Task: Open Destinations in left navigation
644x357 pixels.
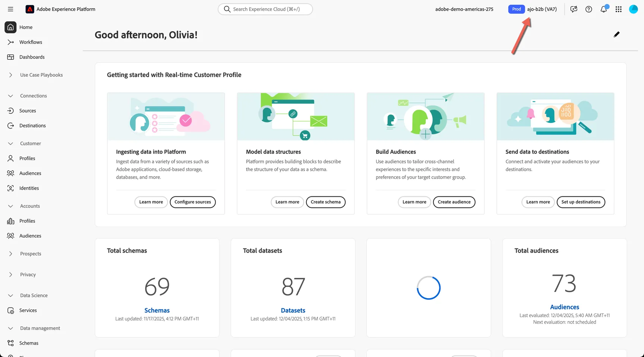Action: (x=32, y=126)
